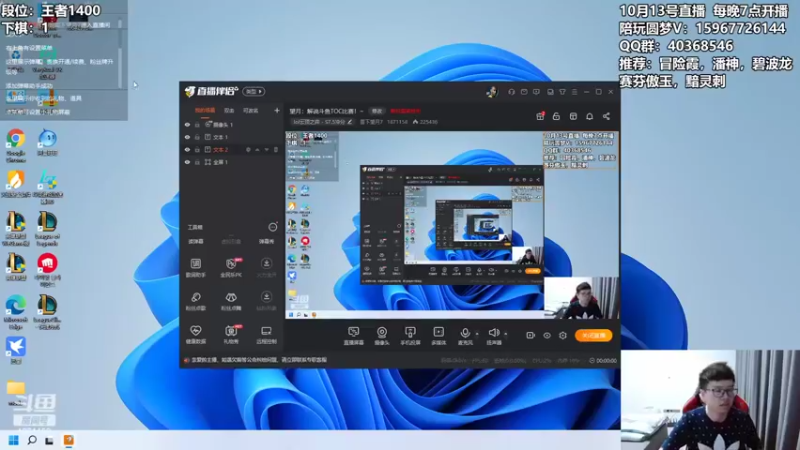The image size is (800, 450).
Task: Move 文本 2 source down with arrow
Action: (266, 149)
